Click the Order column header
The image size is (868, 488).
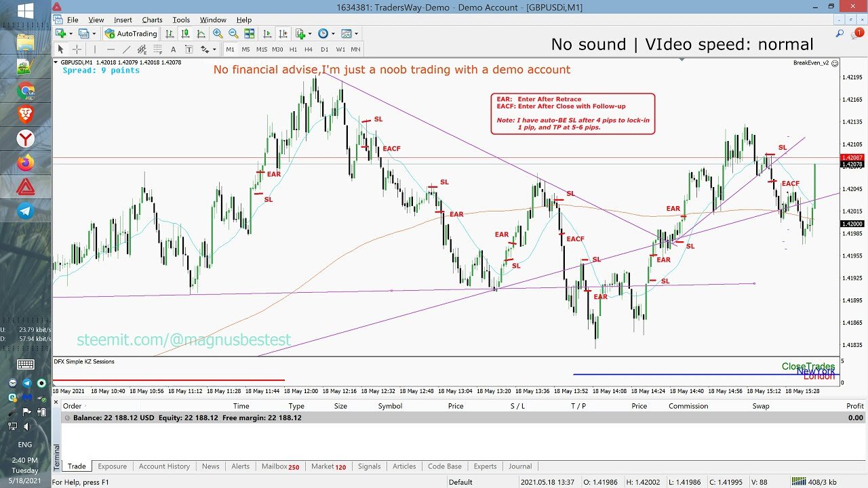point(72,406)
